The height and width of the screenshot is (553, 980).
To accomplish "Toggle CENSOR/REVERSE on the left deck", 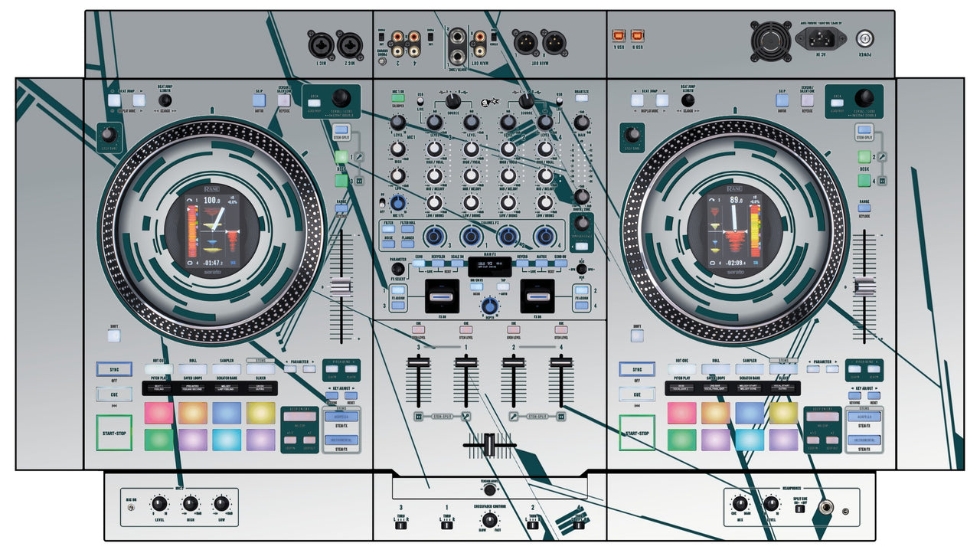I will [284, 100].
